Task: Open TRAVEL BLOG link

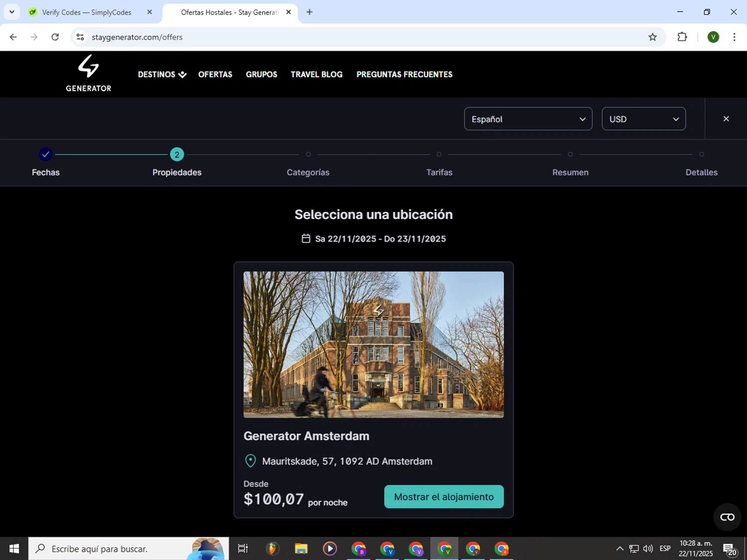Action: [317, 74]
